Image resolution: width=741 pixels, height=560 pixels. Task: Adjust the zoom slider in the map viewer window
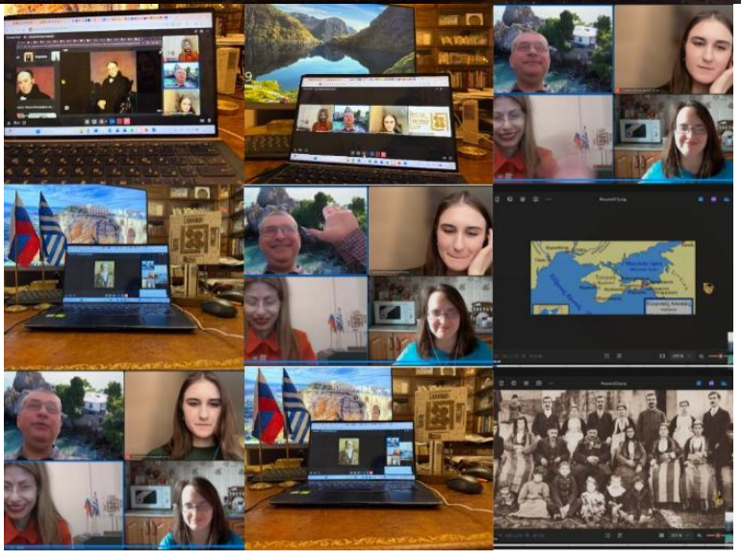(716, 356)
